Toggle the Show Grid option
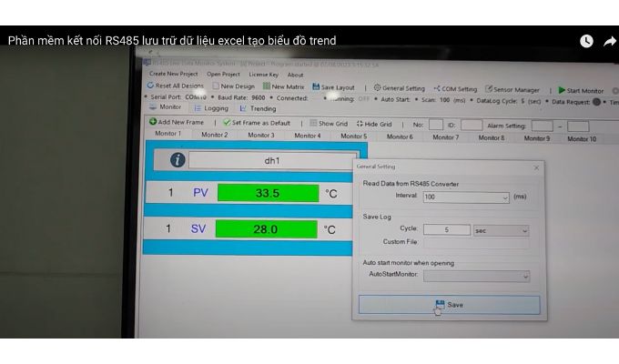 [313, 124]
